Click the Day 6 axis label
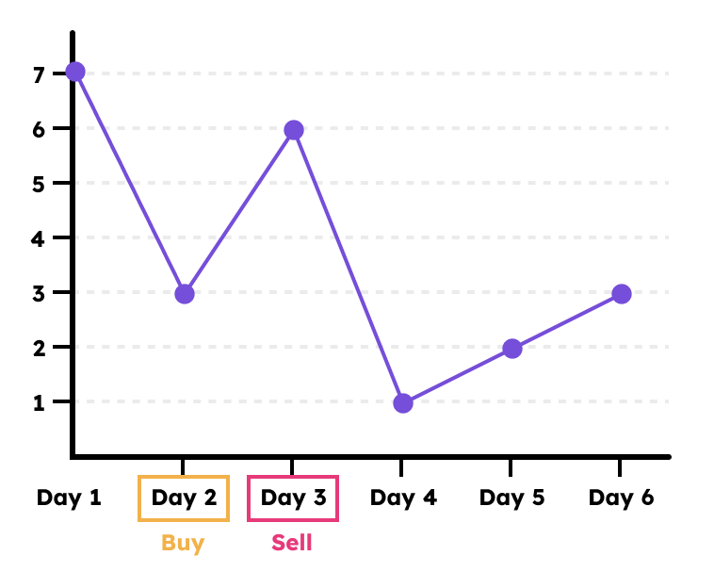Viewport: 714px width, 588px height. (622, 498)
